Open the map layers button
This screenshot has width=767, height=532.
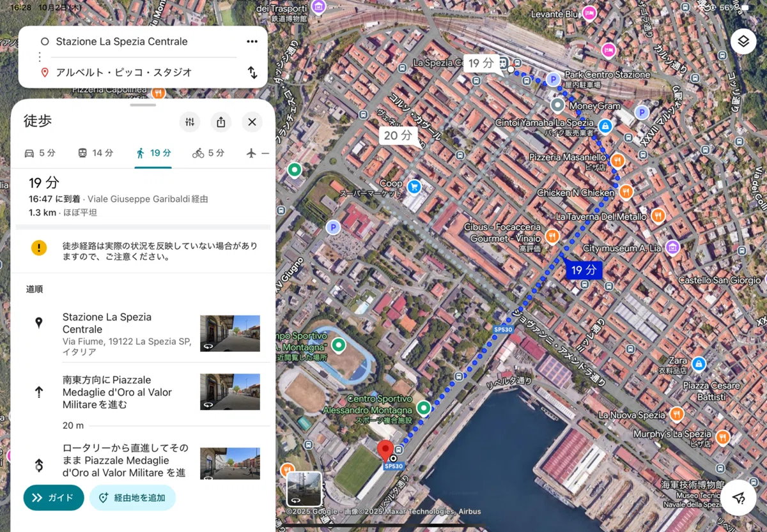point(743,42)
